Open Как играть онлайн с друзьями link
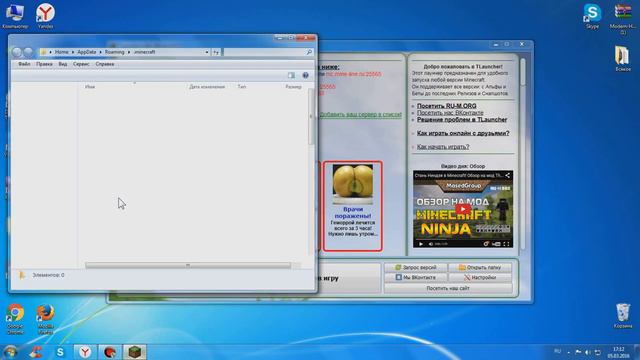 coord(463,133)
